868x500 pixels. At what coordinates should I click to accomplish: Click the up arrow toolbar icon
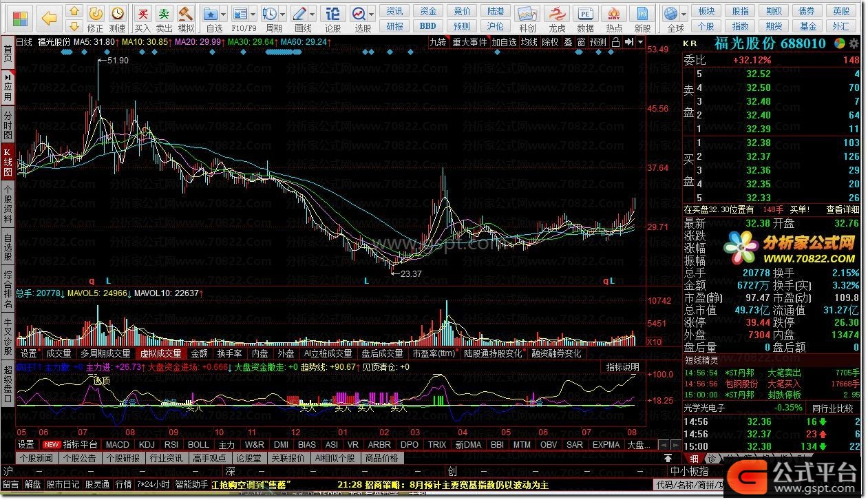(x=75, y=12)
